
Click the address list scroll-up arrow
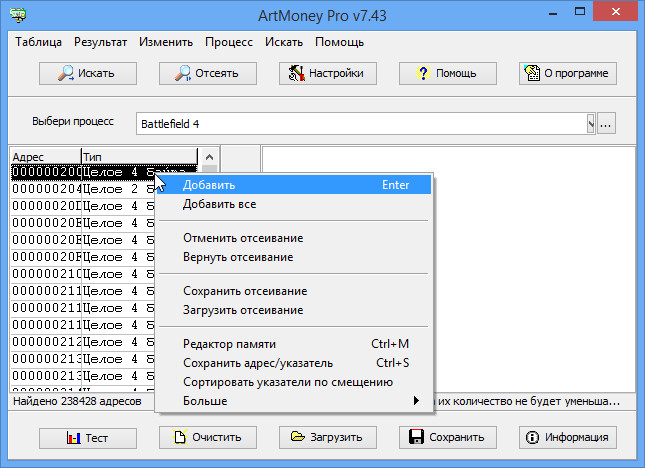[x=208, y=157]
